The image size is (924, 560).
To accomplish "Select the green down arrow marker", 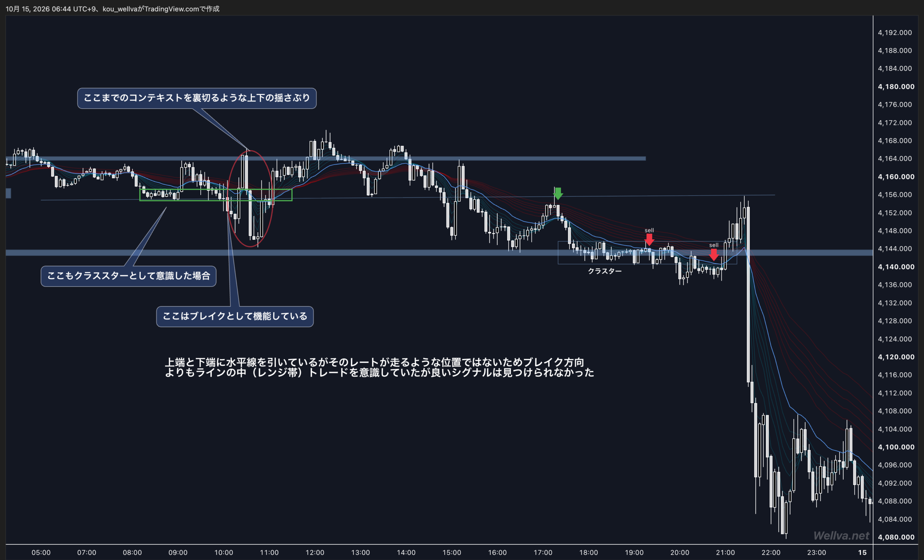I will (x=558, y=193).
